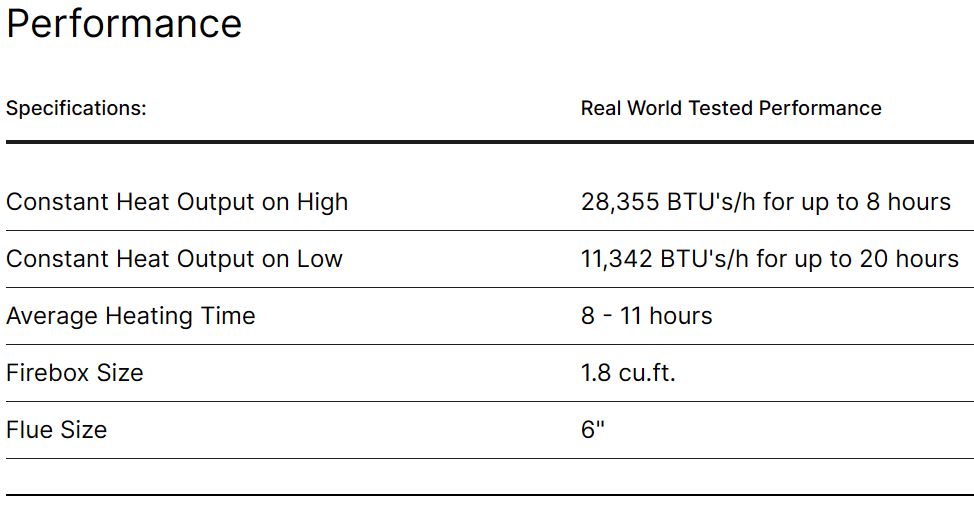Select "Constant Heat Output on Low" label
This screenshot has width=974, height=506.
[x=174, y=259]
